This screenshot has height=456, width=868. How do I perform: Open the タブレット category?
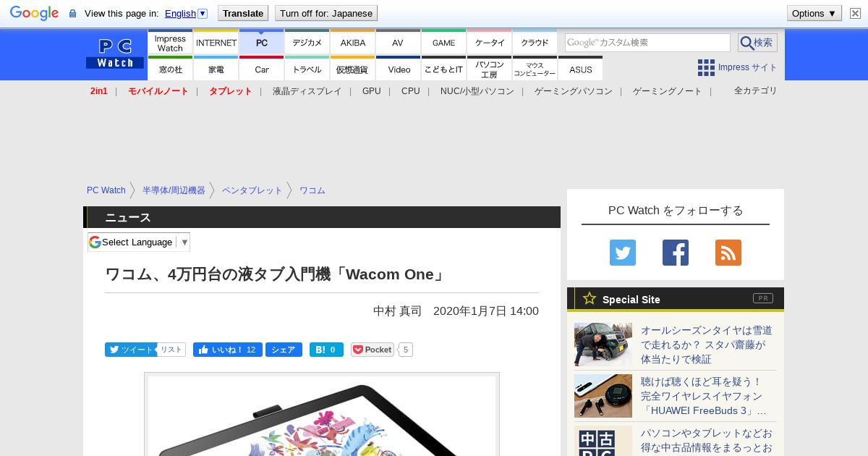click(231, 91)
